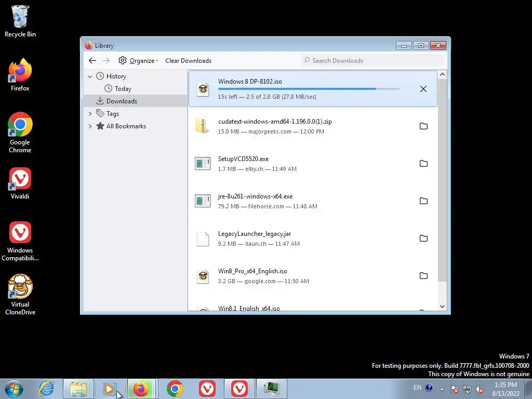532x399 pixels.
Task: Select the Win8_Pro_x64_English.iso file name
Action: 252,271
